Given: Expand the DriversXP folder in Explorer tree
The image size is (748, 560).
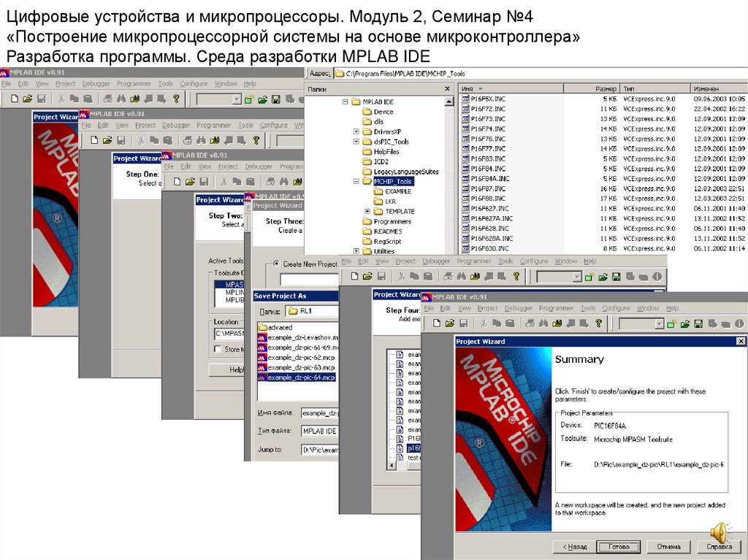Looking at the screenshot, I should click(356, 131).
